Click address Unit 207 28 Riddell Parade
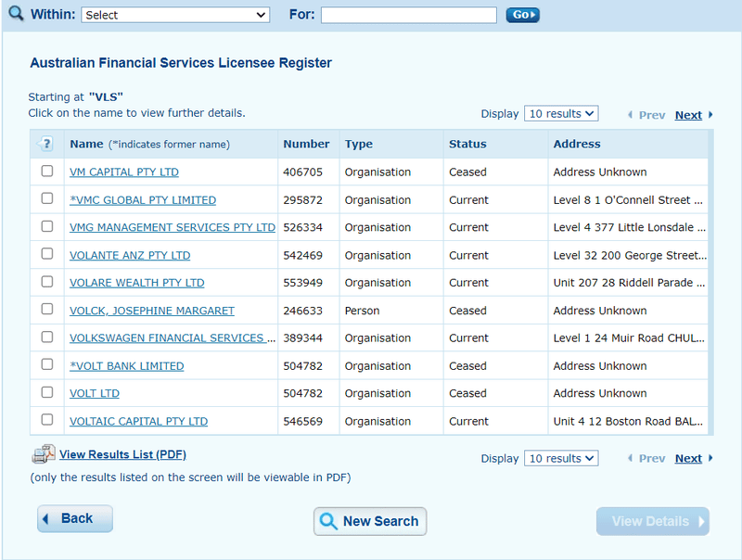 (630, 283)
